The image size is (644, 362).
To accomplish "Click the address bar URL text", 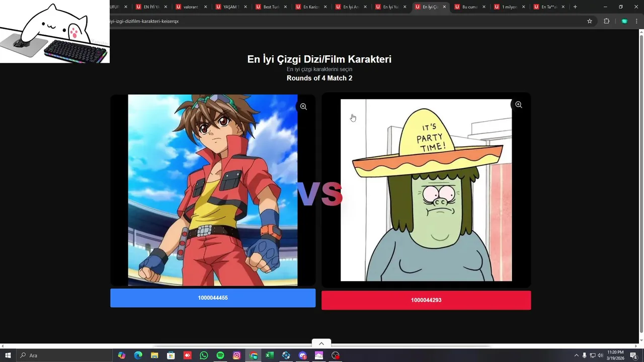I will (144, 21).
